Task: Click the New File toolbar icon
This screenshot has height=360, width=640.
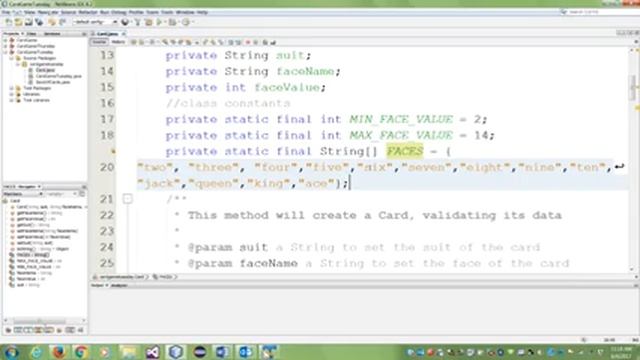Action: tap(9, 22)
